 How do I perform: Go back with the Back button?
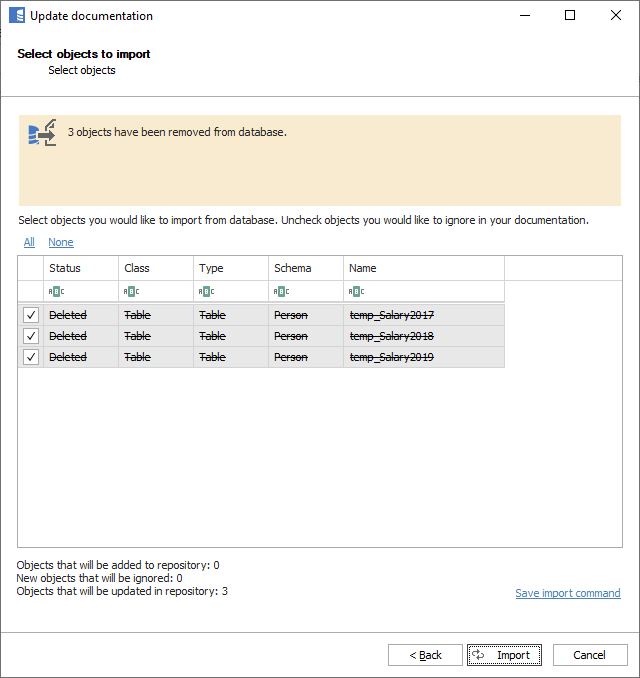coord(425,655)
